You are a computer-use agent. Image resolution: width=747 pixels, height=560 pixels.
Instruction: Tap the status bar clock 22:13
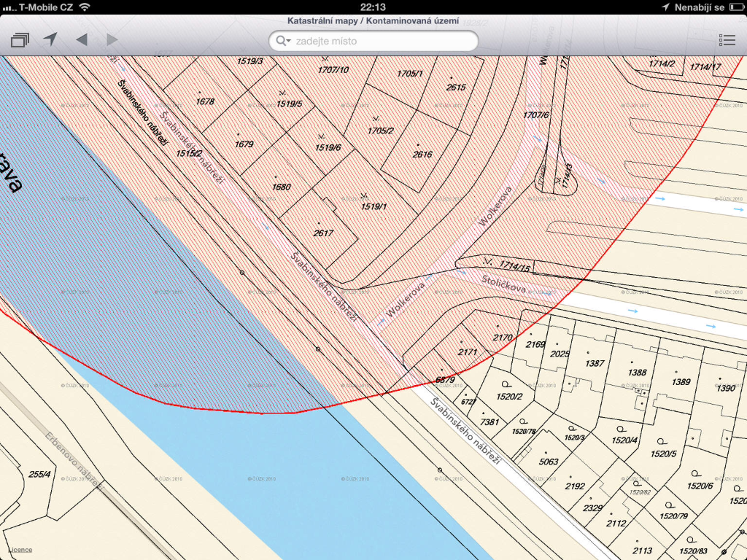pos(373,7)
